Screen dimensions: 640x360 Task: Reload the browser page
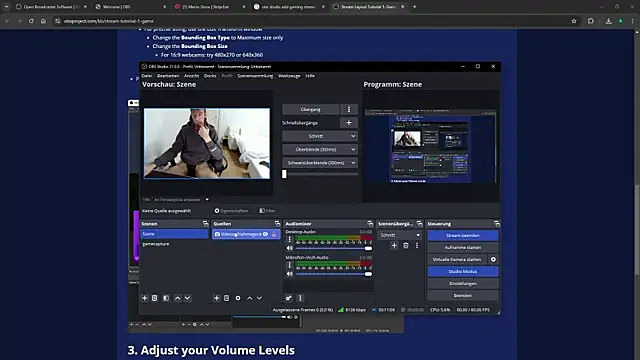[x=31, y=21]
